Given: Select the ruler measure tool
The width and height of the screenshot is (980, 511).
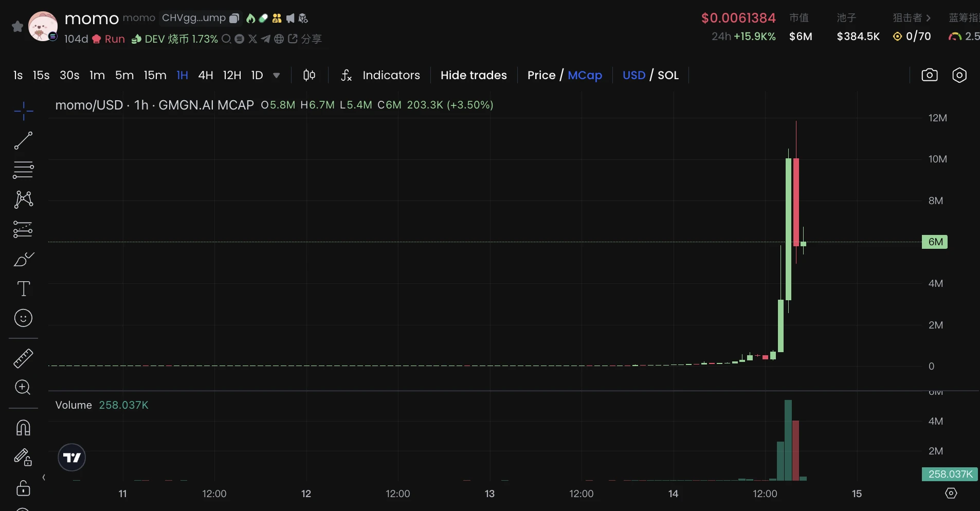Looking at the screenshot, I should (23, 358).
